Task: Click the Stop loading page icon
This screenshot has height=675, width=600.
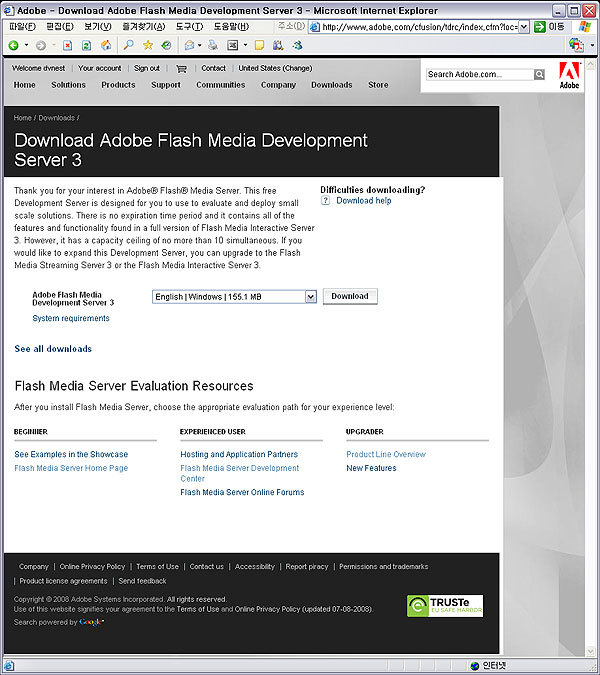Action: pyautogui.click(x=68, y=45)
